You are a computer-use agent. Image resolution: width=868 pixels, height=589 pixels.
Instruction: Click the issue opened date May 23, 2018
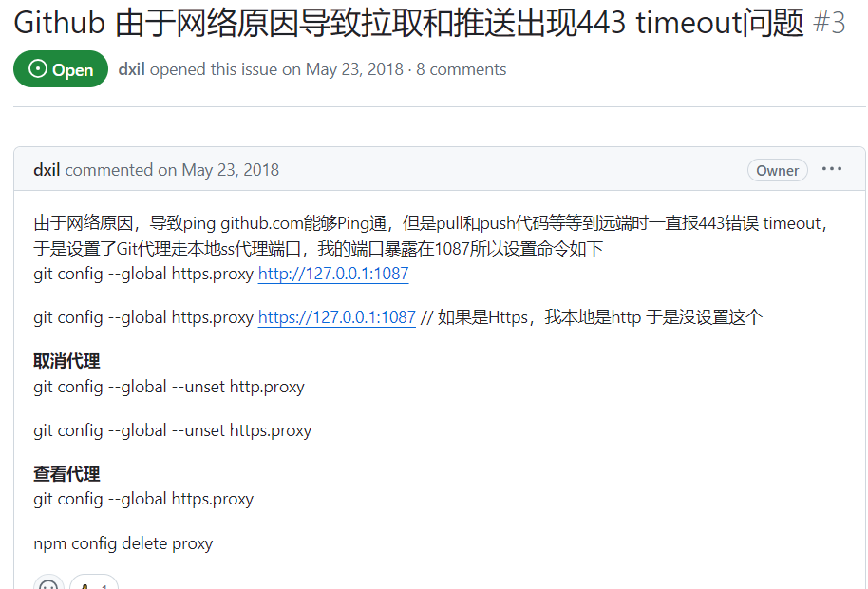click(354, 69)
